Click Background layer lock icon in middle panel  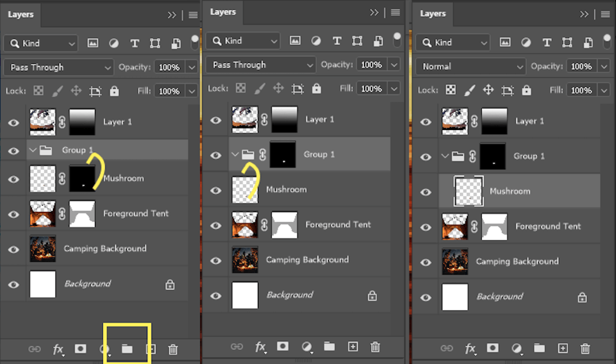point(372,295)
